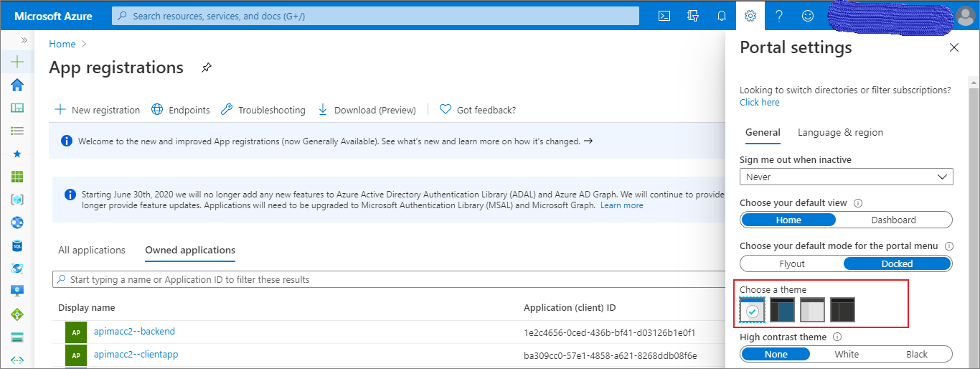The height and width of the screenshot is (369, 980).
Task: Pin App registrations to the dashboard
Action: pos(206,67)
